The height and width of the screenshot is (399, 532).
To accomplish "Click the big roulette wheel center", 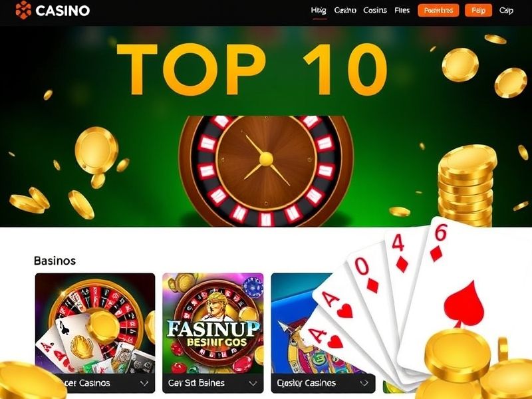I will [x=266, y=159].
